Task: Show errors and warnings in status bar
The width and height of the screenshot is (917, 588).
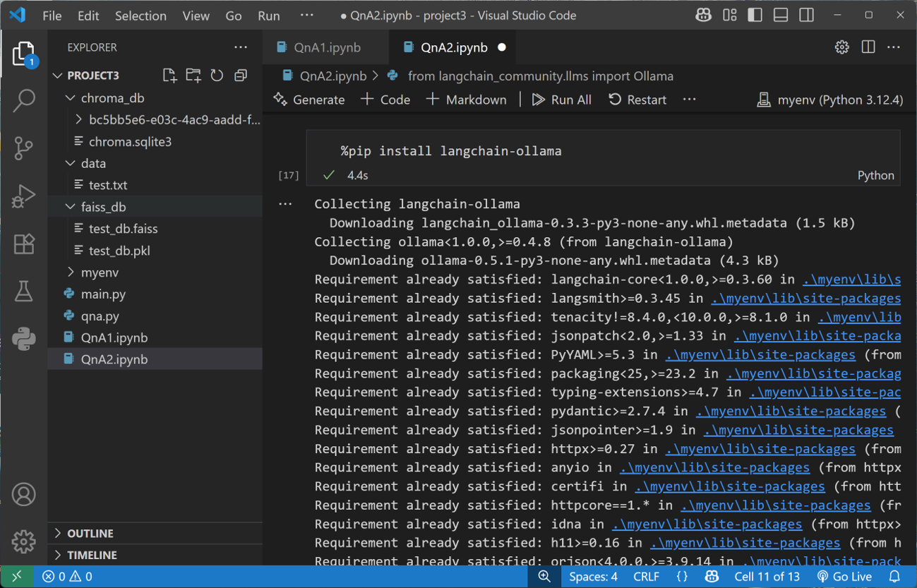Action: (x=67, y=577)
